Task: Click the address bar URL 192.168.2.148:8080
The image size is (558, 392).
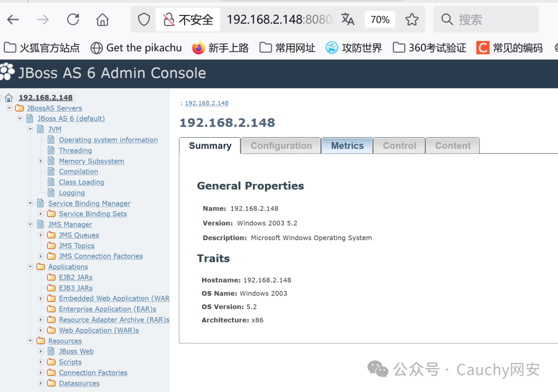Action: [280, 19]
